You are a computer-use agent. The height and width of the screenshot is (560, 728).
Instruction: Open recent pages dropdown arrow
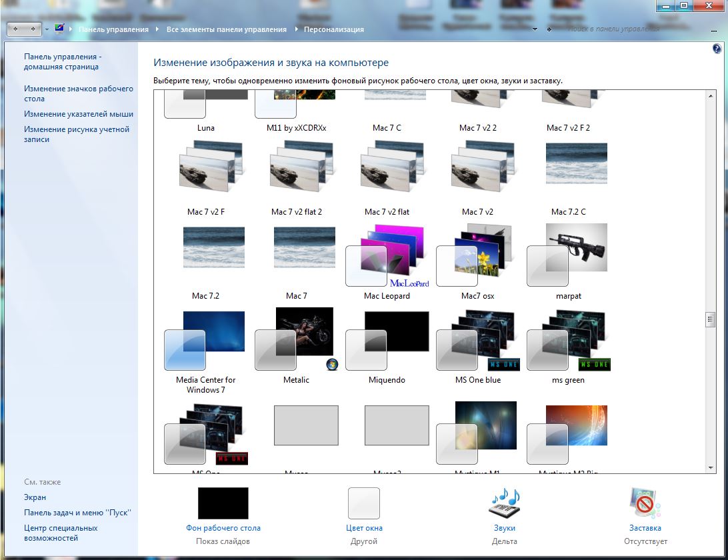pyautogui.click(x=47, y=29)
